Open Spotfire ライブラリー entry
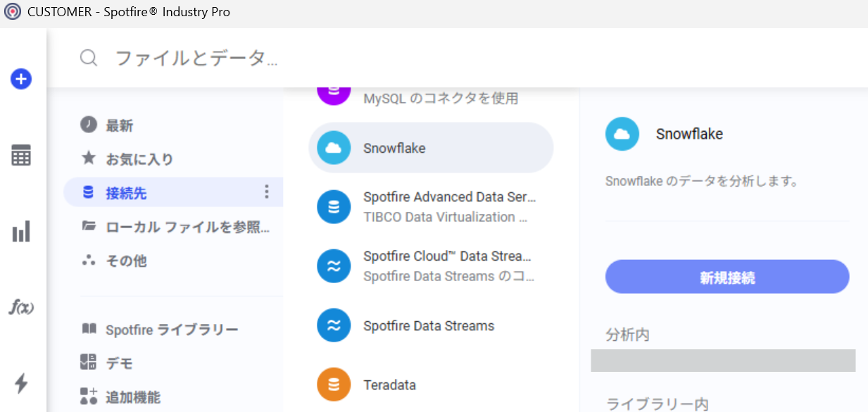Image resolution: width=868 pixels, height=412 pixels. pyautogui.click(x=173, y=329)
